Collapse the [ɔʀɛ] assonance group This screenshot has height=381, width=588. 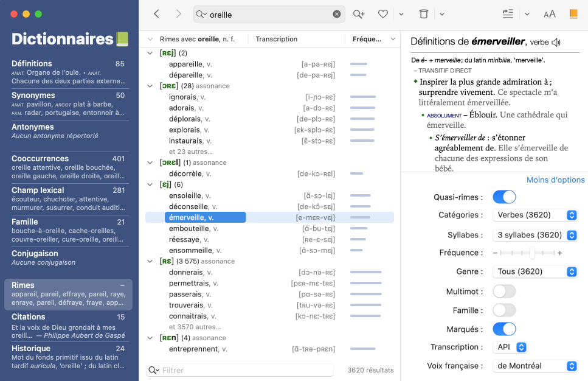(x=150, y=86)
